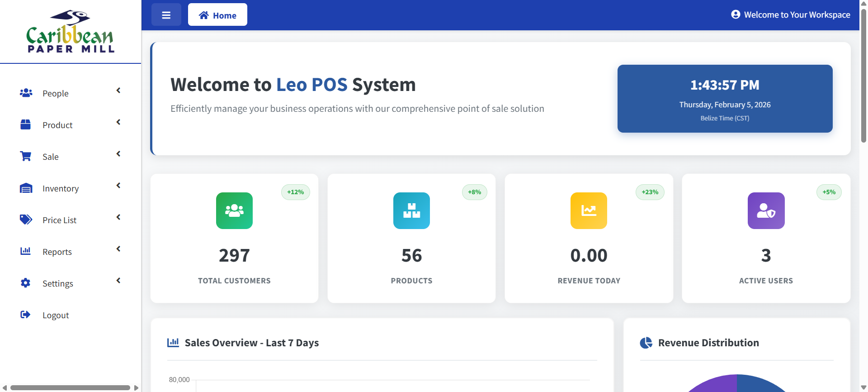Screen dimensions: 868x392
Task: Click the sidebar scrollbar right arrow
Action: (x=136, y=387)
